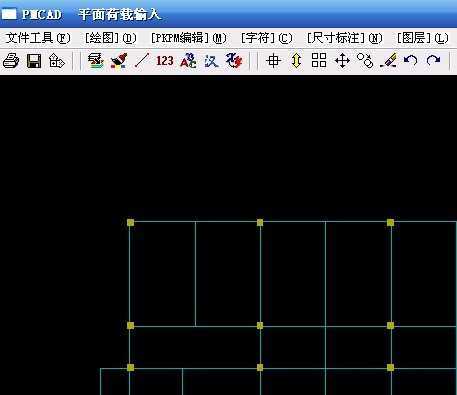
Task: Click the undo curved arrow icon
Action: 410,61
